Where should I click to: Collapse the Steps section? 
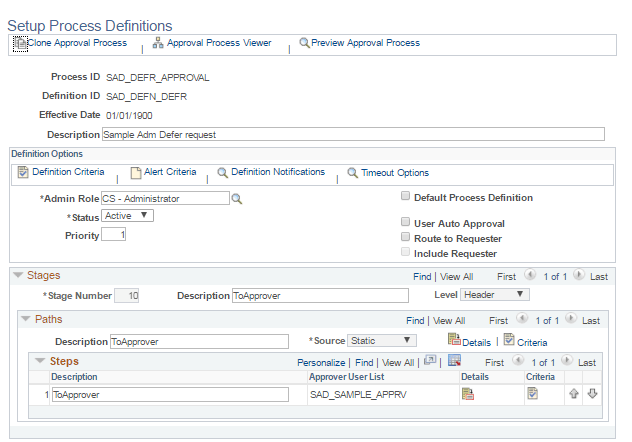coord(40,361)
